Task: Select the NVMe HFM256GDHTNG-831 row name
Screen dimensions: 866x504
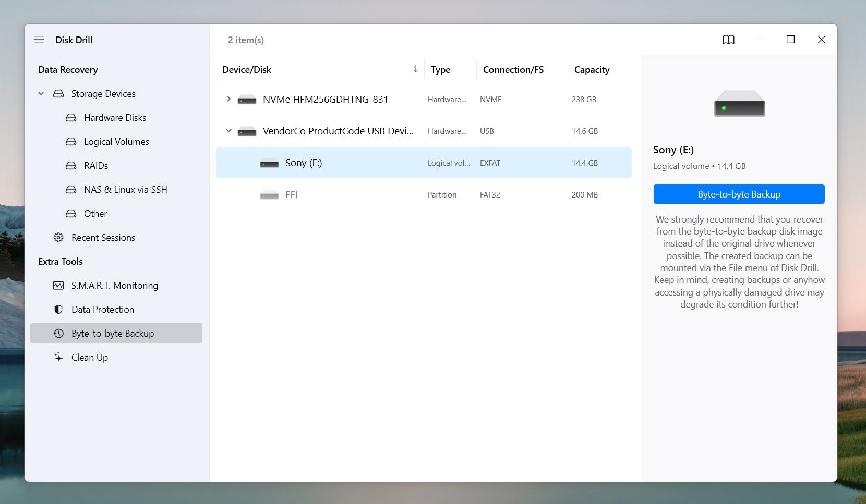Action: 326,100
